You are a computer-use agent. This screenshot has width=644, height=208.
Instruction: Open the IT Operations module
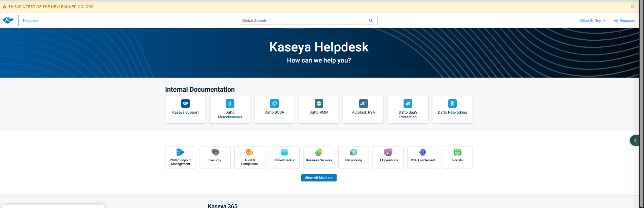click(388, 157)
